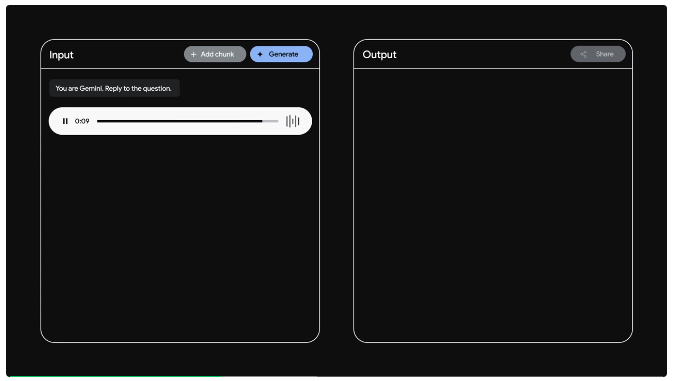674x381 pixels.
Task: Click near the start of the audio track
Action: 101,121
